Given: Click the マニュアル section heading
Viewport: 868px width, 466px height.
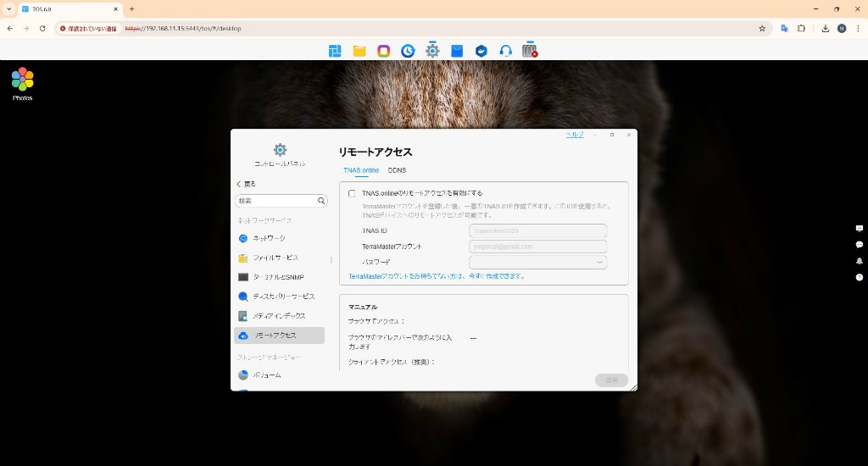Looking at the screenshot, I should (x=363, y=308).
